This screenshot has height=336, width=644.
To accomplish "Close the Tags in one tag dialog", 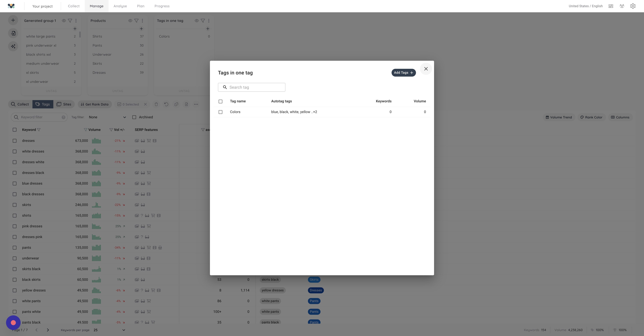I will point(426,69).
